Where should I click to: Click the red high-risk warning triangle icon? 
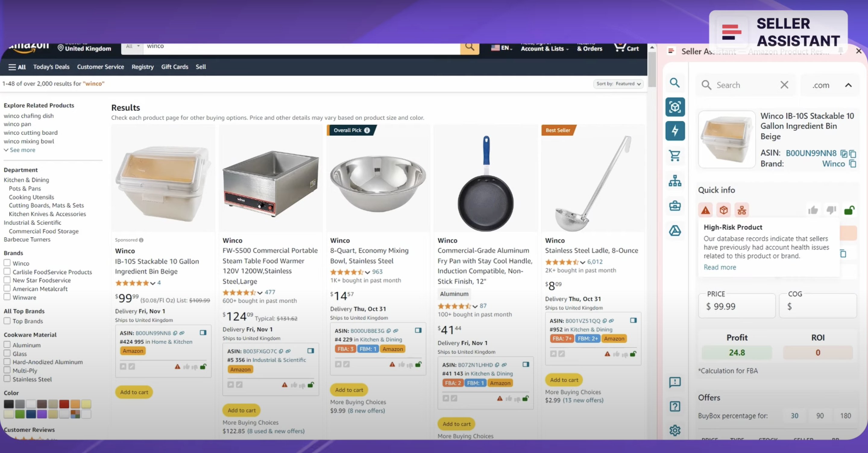pos(706,210)
